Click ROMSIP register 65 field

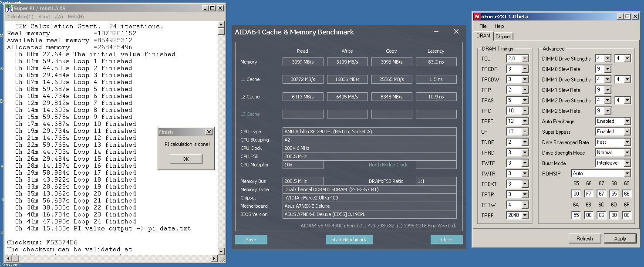coord(576,194)
